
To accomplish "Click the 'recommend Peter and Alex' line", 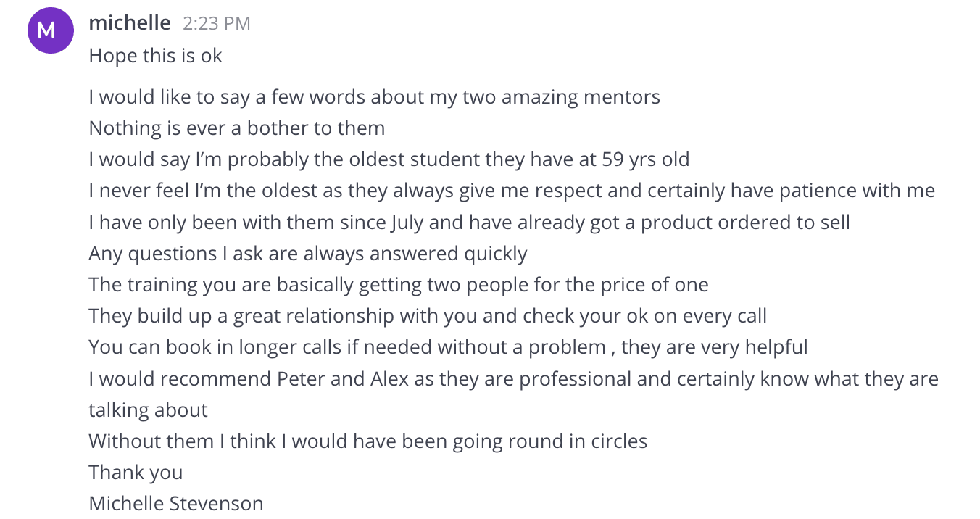I will click(x=513, y=378).
